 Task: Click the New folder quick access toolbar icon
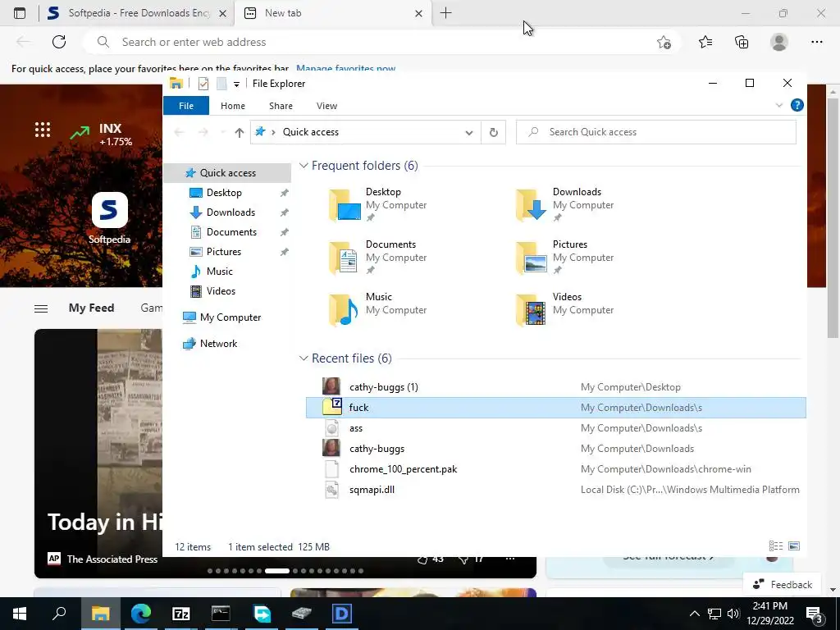coord(221,84)
